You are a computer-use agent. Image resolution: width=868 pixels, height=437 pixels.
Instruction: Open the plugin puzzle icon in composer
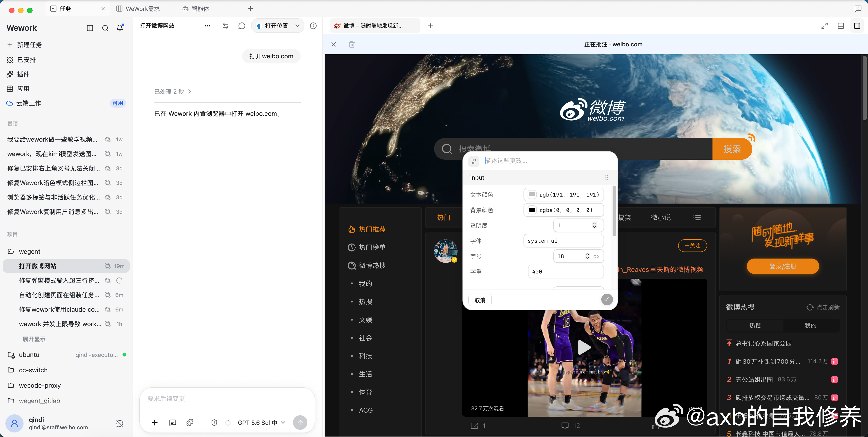tap(190, 423)
